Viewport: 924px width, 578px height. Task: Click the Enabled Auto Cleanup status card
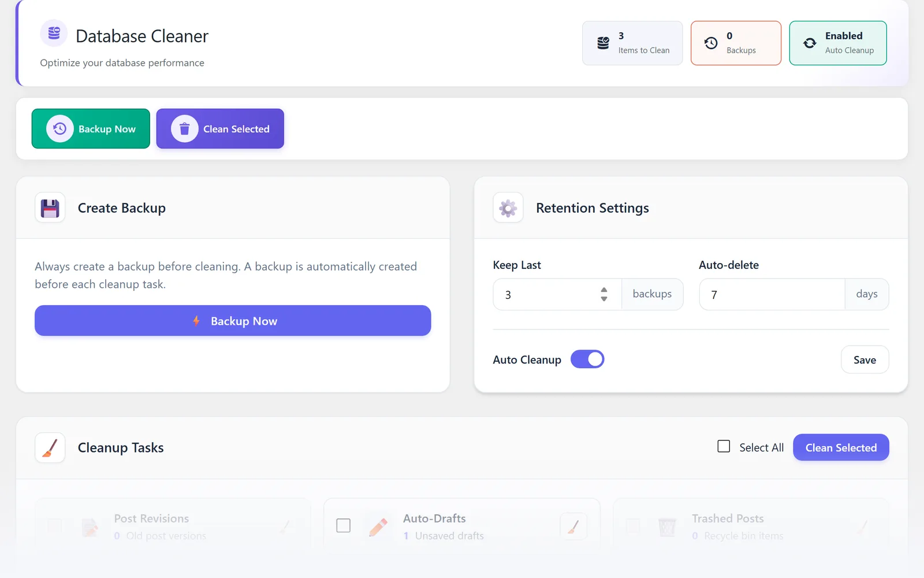coord(838,43)
